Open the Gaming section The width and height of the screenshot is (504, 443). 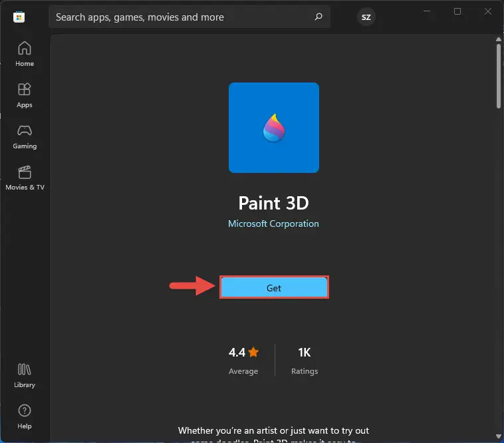pyautogui.click(x=25, y=137)
